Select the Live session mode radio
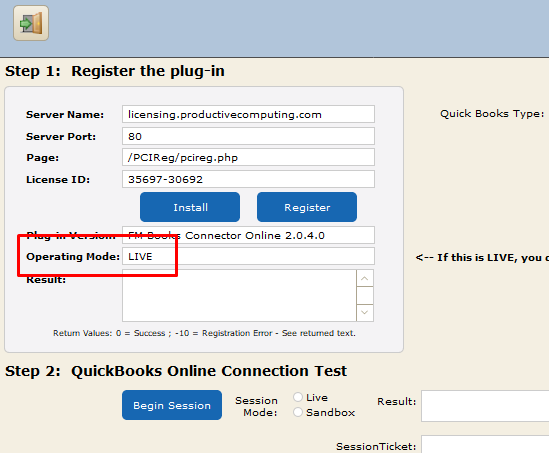549x453 pixels. pyautogui.click(x=298, y=397)
